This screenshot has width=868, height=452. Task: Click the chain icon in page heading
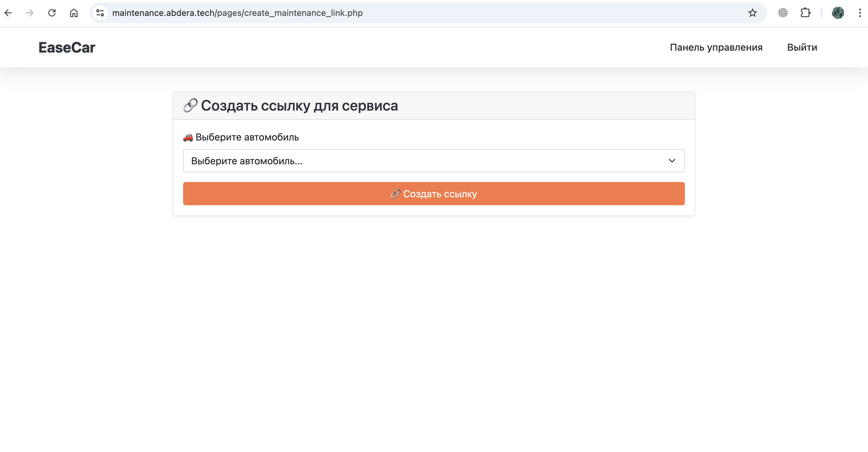[x=190, y=105]
